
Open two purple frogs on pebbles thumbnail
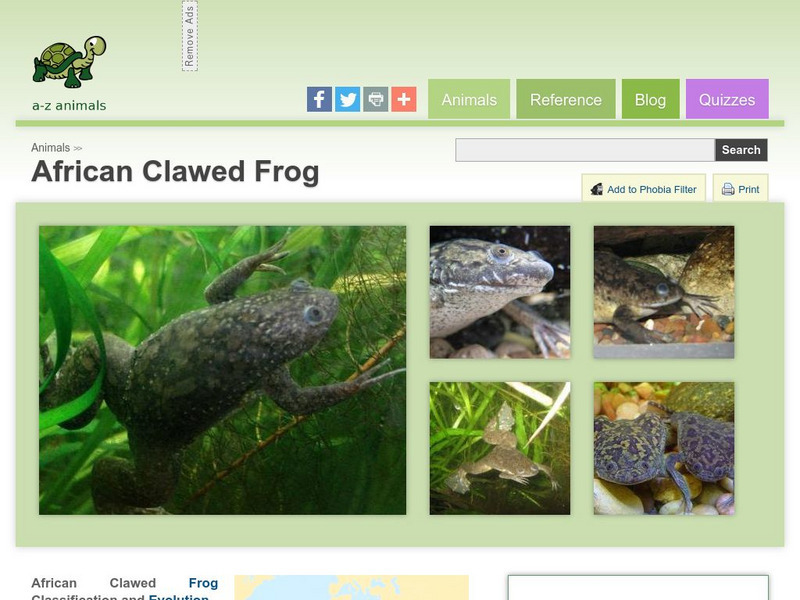coord(664,448)
